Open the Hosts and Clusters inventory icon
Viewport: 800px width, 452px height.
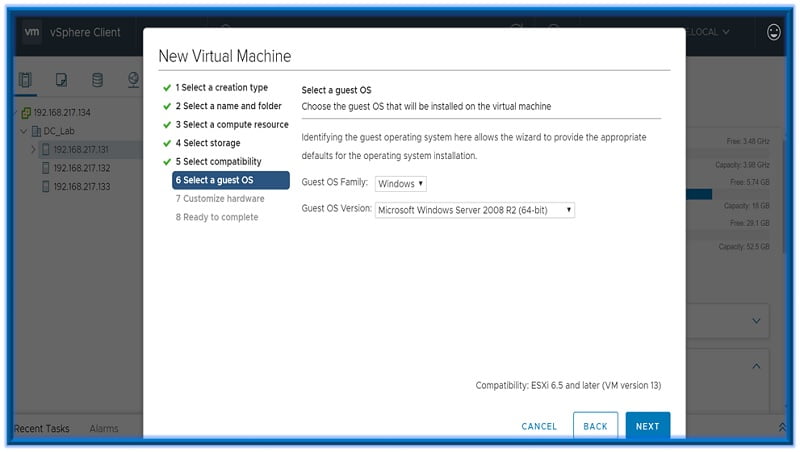(x=26, y=80)
